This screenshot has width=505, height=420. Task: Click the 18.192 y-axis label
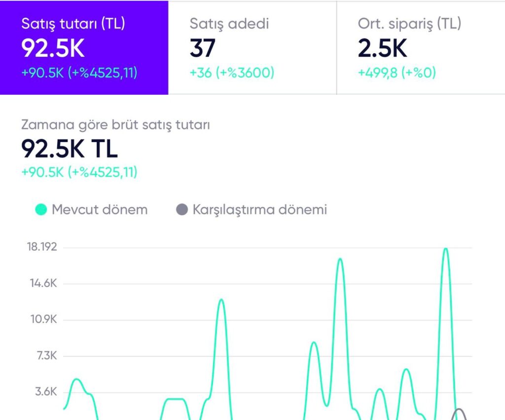pos(42,247)
